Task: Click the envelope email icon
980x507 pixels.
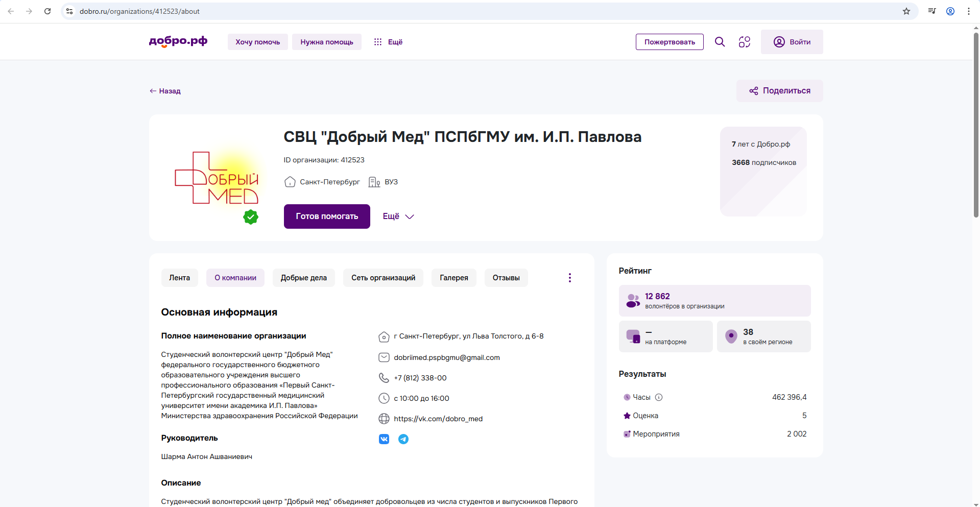Action: 384,357
